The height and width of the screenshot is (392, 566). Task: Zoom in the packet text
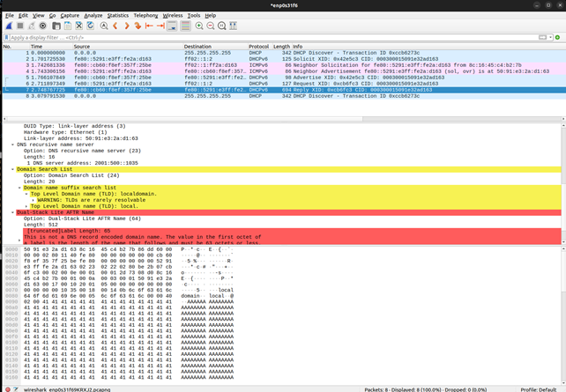[x=199, y=26]
